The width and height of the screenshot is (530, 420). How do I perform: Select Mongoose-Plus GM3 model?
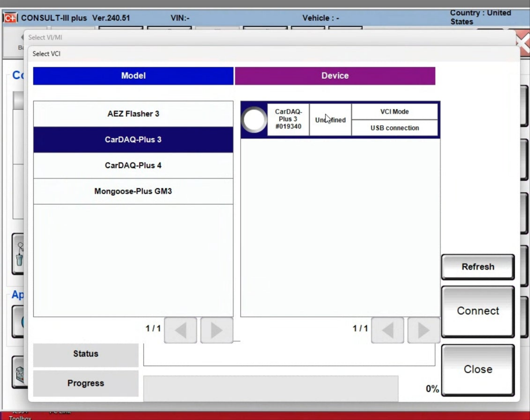point(133,191)
